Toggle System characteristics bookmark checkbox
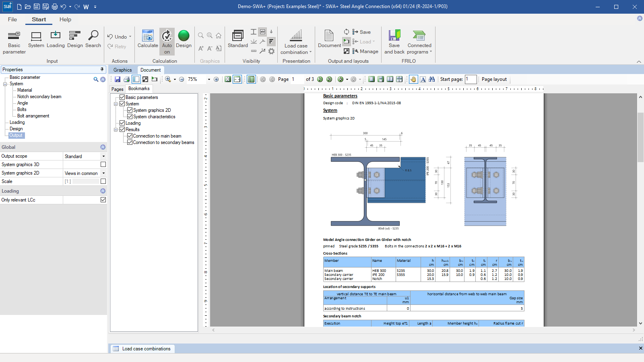 (130, 117)
